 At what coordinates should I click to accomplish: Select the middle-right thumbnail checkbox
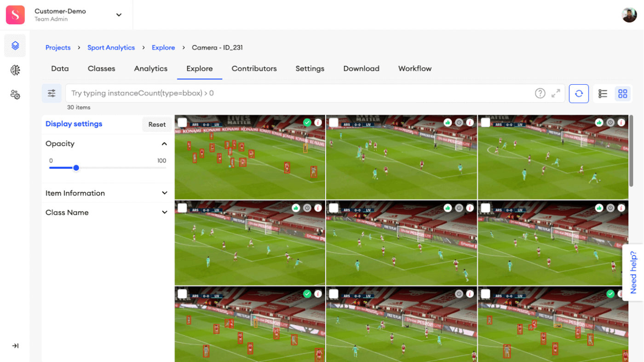click(485, 208)
